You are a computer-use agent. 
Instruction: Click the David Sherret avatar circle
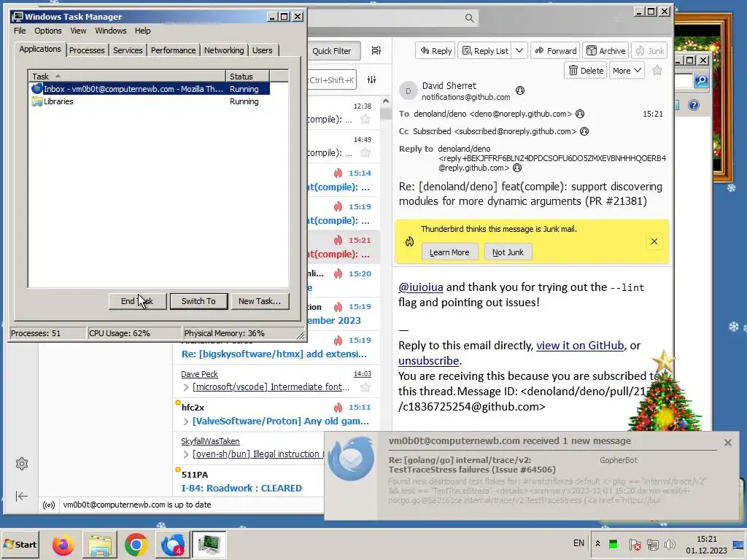point(409,91)
